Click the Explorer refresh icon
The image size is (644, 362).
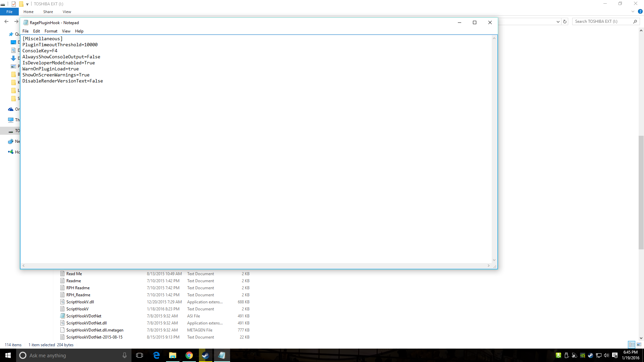(x=565, y=21)
